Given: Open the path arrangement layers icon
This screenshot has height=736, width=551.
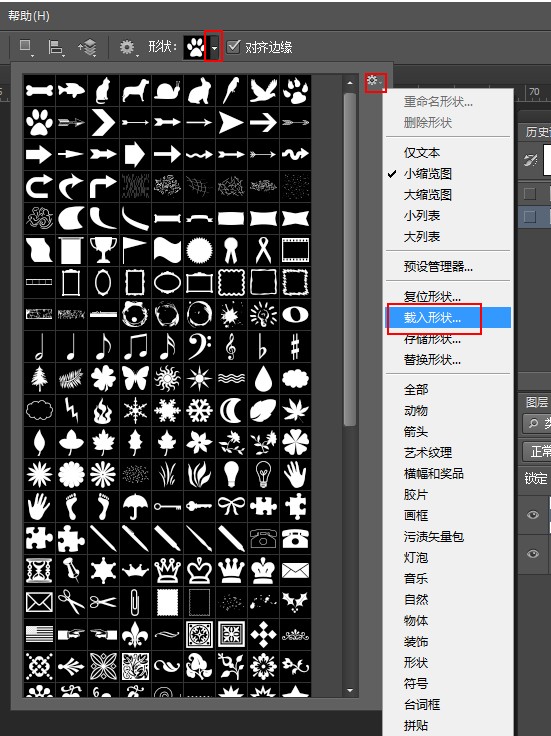Looking at the screenshot, I should coord(87,47).
